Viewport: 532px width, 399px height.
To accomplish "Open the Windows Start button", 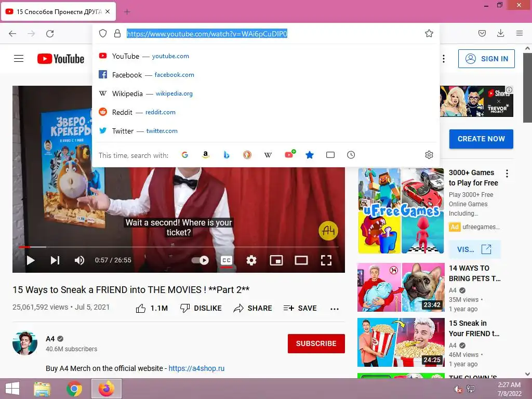I will point(12,389).
